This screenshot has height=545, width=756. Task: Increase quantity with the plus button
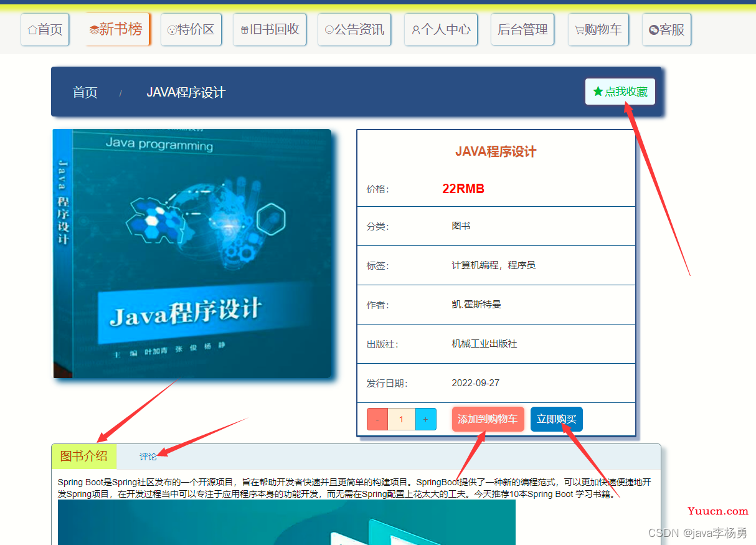(425, 419)
